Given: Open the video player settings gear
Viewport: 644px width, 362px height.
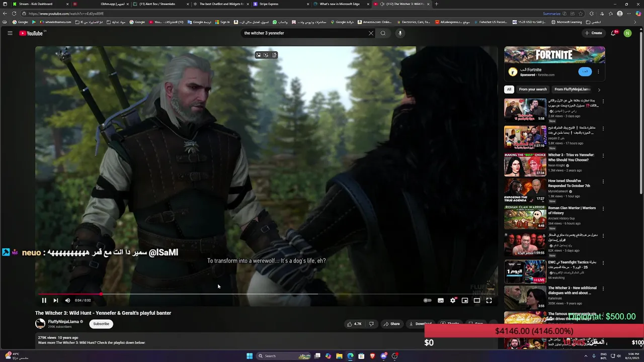Looking at the screenshot, I should click(x=453, y=300).
